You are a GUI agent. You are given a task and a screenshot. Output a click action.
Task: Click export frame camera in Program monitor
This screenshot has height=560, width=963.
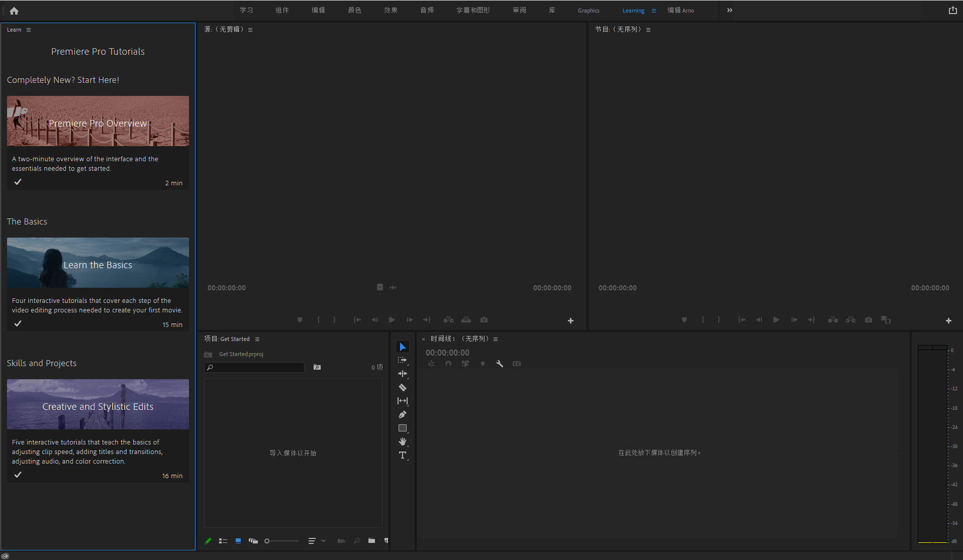coord(869,320)
